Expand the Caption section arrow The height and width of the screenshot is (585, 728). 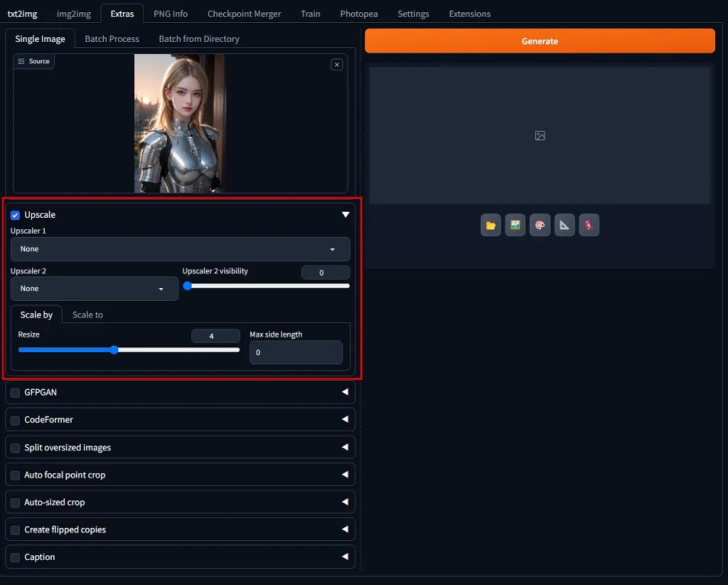click(x=345, y=557)
